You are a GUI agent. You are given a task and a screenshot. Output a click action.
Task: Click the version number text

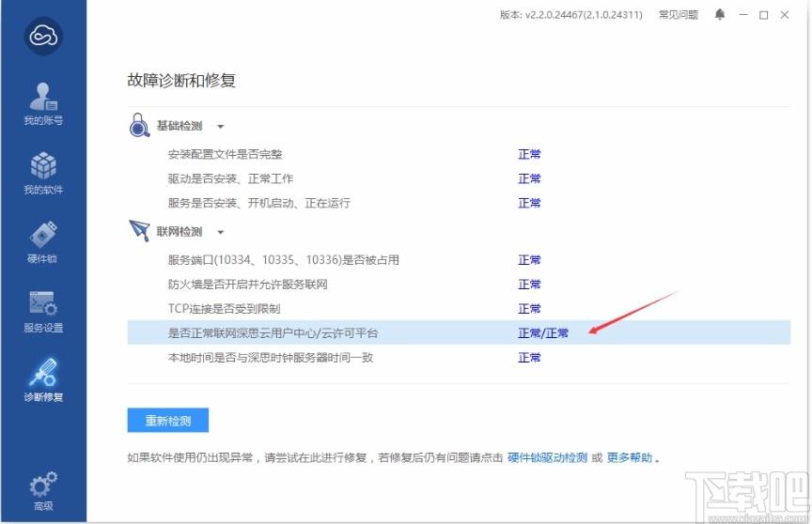[x=571, y=14]
